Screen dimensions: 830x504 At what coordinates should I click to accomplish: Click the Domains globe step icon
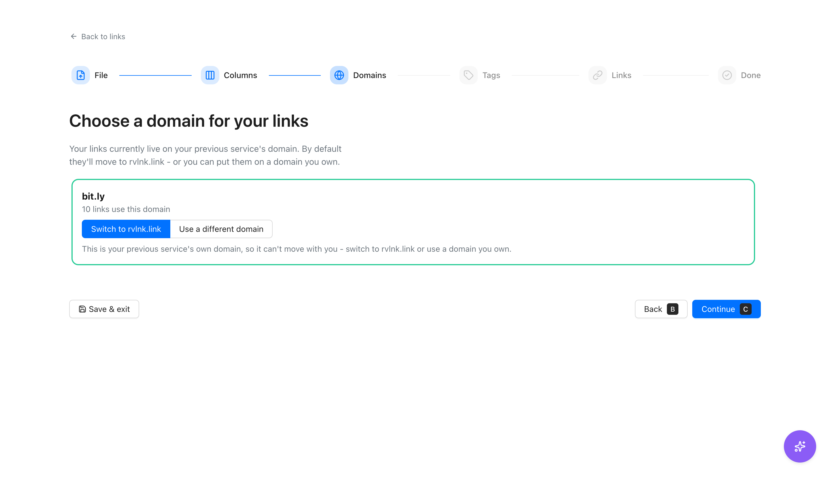[339, 75]
